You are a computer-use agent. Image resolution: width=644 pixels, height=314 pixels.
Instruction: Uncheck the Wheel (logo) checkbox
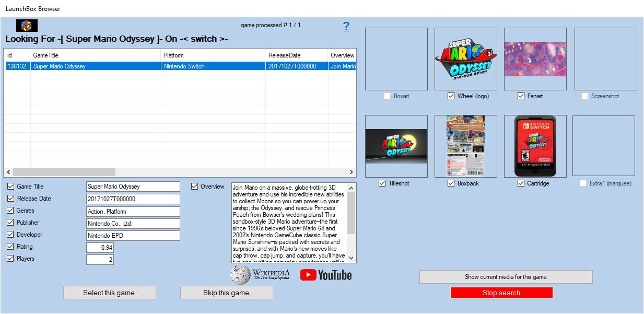[451, 96]
